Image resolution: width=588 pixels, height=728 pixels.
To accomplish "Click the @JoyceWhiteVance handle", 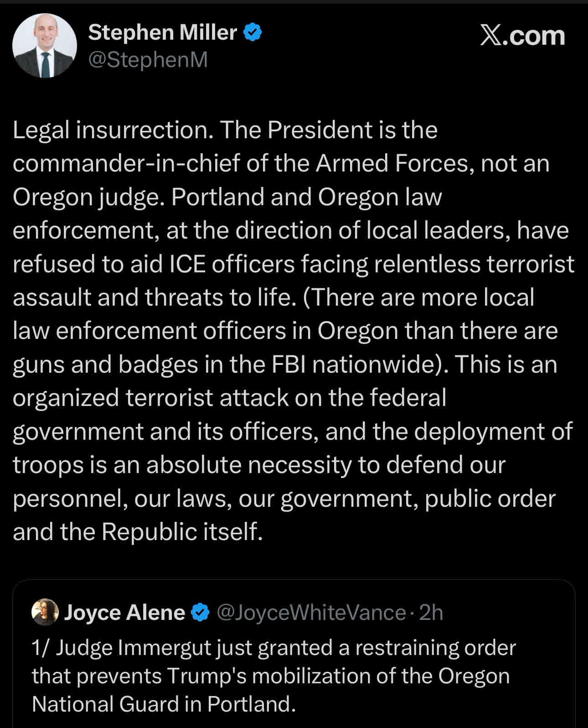I will [310, 613].
